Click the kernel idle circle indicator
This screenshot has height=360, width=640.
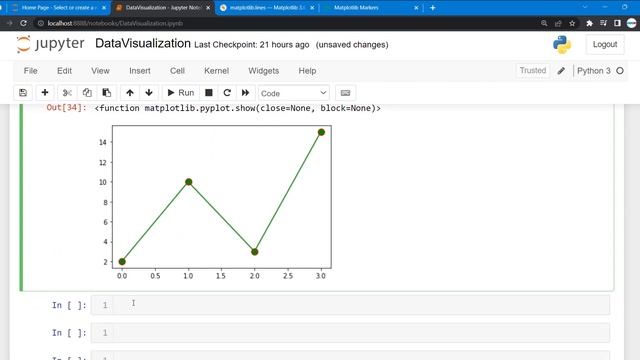click(x=620, y=71)
